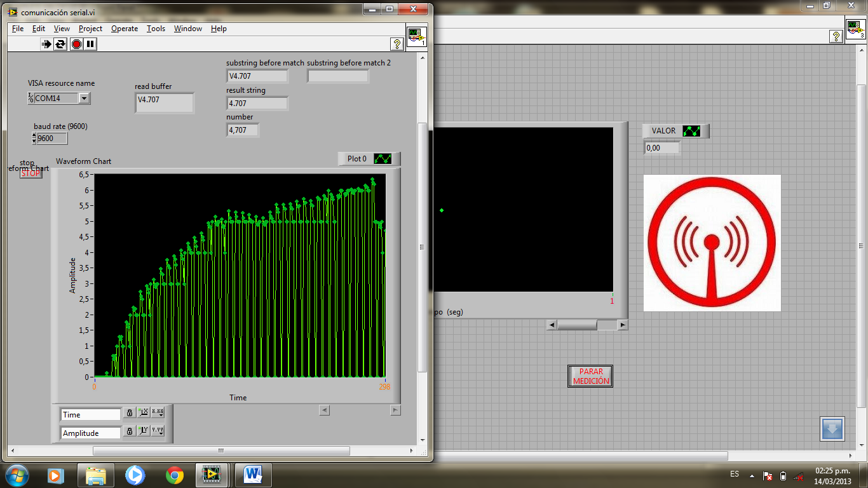Open the Tools menu

tap(156, 29)
